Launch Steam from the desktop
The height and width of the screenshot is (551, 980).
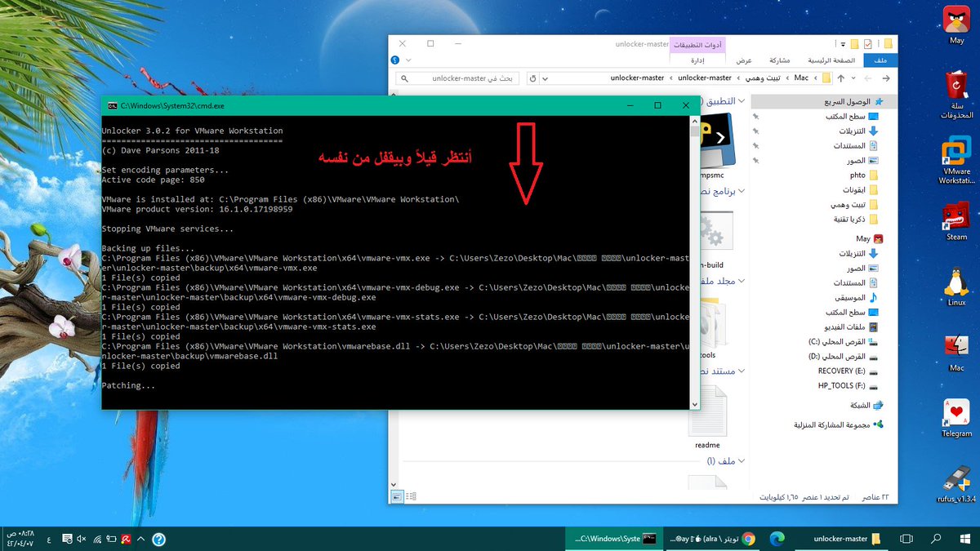(956, 221)
